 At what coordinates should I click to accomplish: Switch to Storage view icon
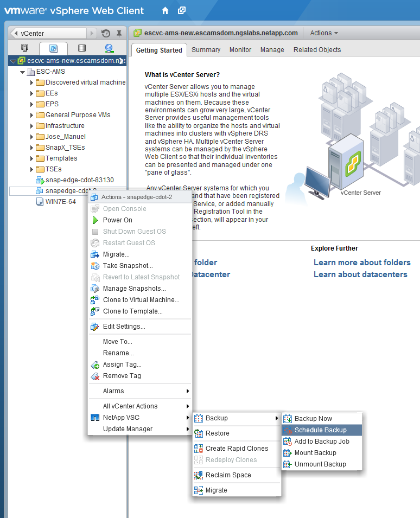tap(82, 48)
